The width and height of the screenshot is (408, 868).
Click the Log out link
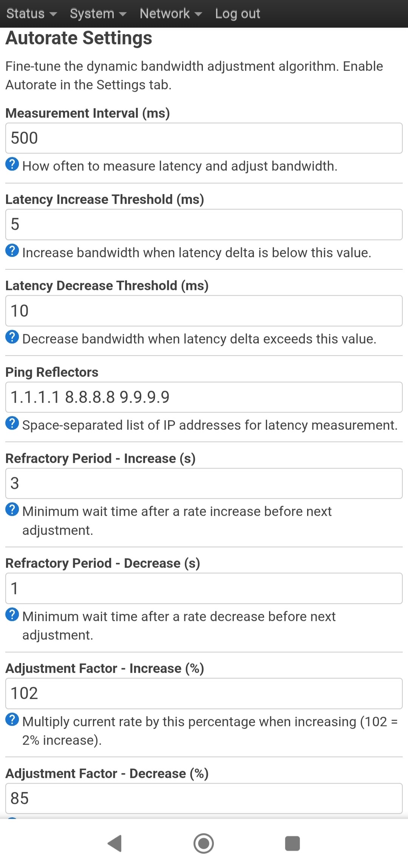[238, 14]
